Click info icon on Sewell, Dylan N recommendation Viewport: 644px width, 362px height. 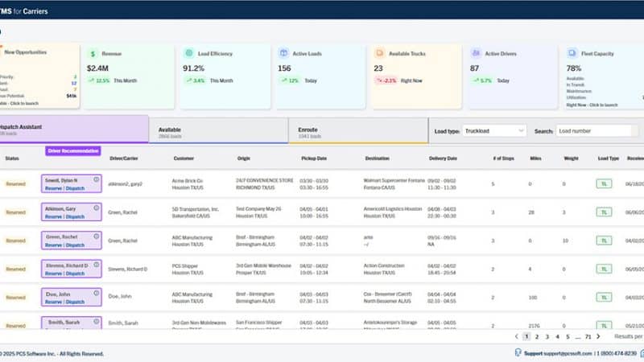click(x=97, y=179)
